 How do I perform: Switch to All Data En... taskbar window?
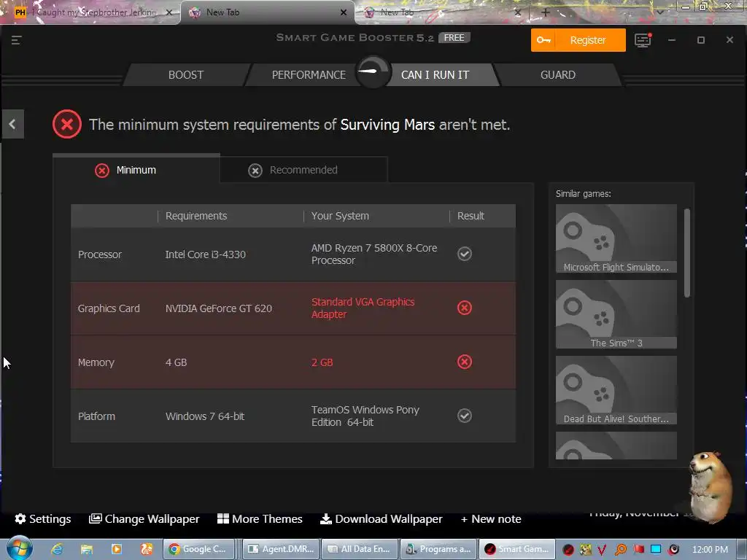360,549
